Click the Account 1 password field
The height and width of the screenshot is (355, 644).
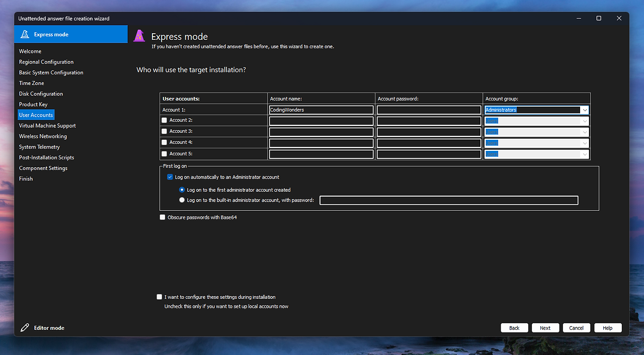tap(429, 110)
